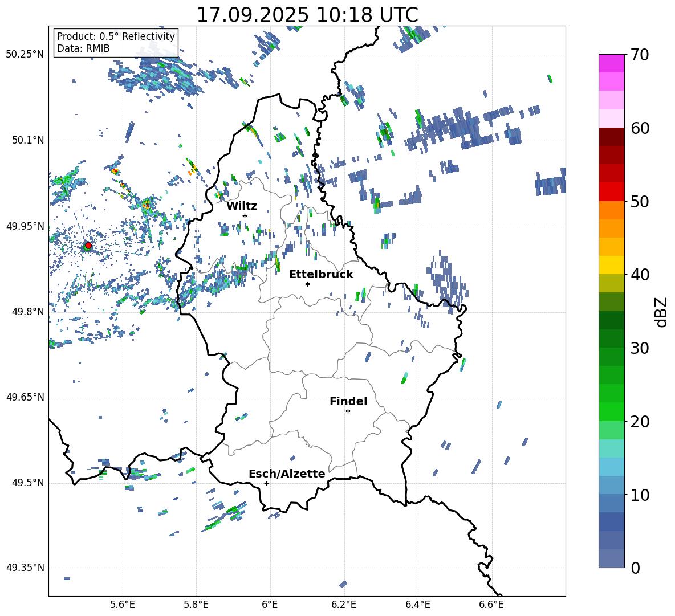The image size is (675, 616).
Task: Click the Findel station cross marker
Action: pyautogui.click(x=348, y=411)
